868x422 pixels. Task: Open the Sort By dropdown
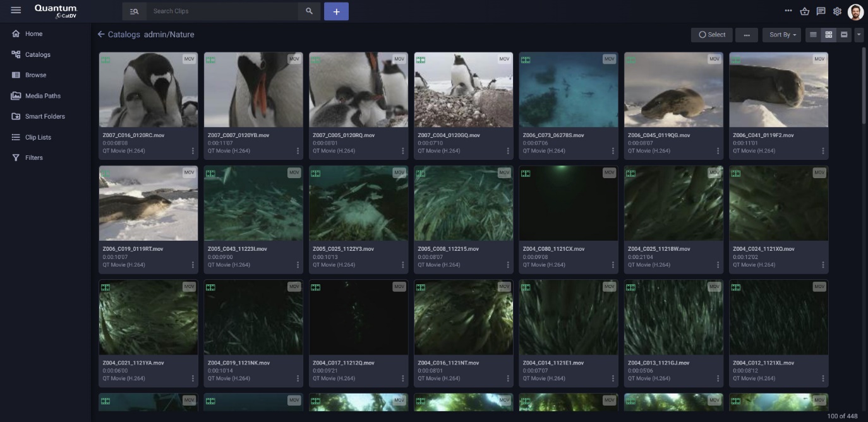[782, 35]
